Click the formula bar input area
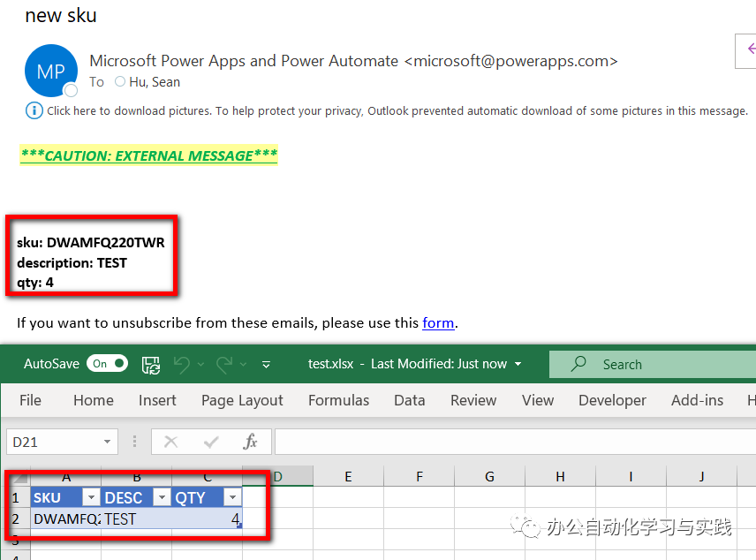756x560 pixels. click(x=516, y=442)
